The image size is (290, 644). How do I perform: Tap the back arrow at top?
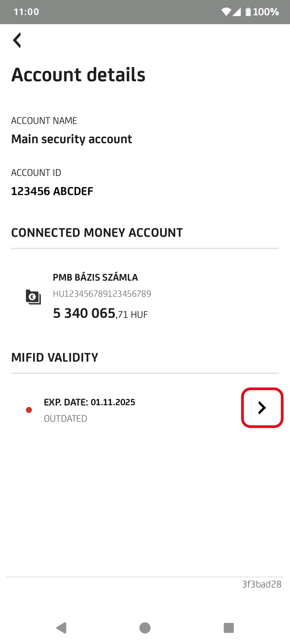(x=17, y=40)
